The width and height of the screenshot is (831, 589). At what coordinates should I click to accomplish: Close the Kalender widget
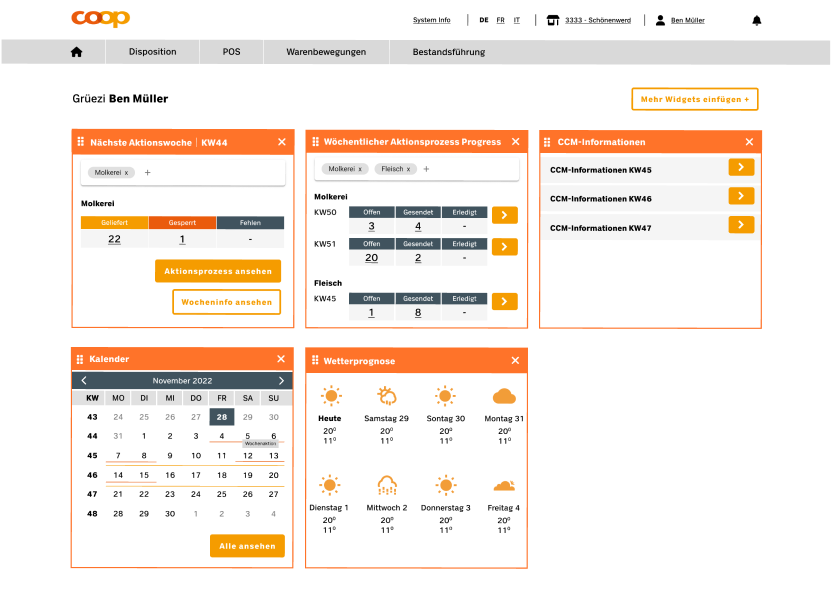coord(281,359)
